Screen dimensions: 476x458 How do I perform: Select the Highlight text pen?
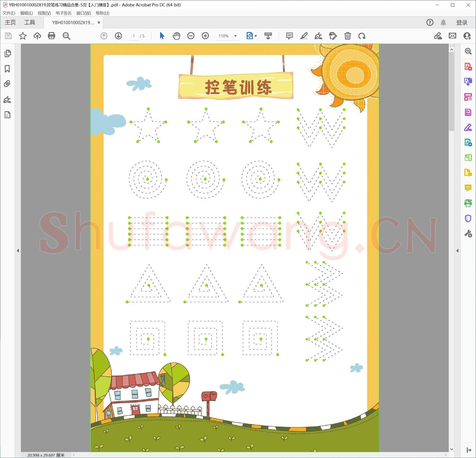tap(304, 36)
